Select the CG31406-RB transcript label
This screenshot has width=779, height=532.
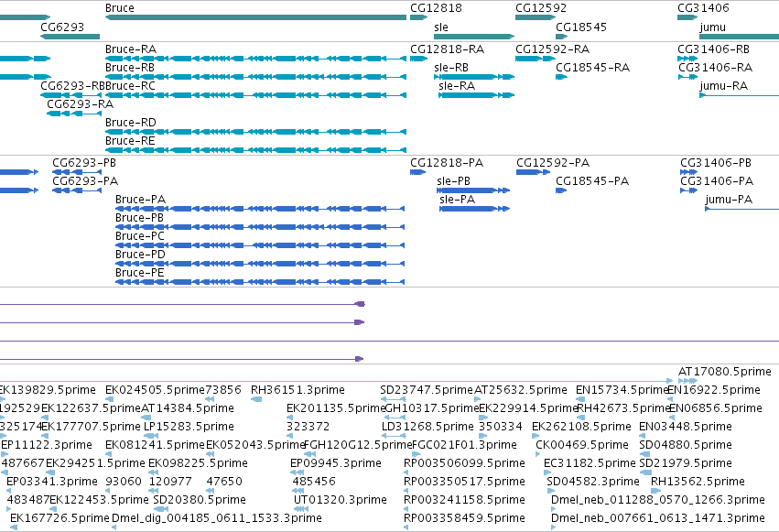[x=713, y=49]
